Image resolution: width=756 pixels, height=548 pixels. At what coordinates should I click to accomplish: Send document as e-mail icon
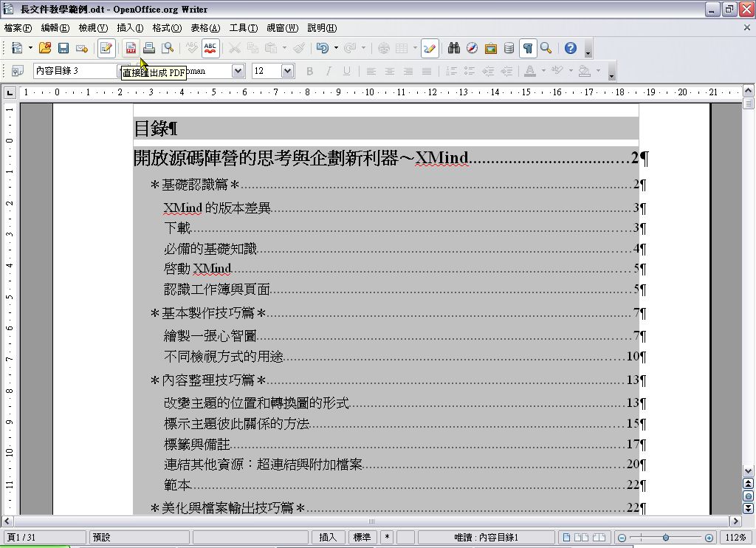pos(81,48)
